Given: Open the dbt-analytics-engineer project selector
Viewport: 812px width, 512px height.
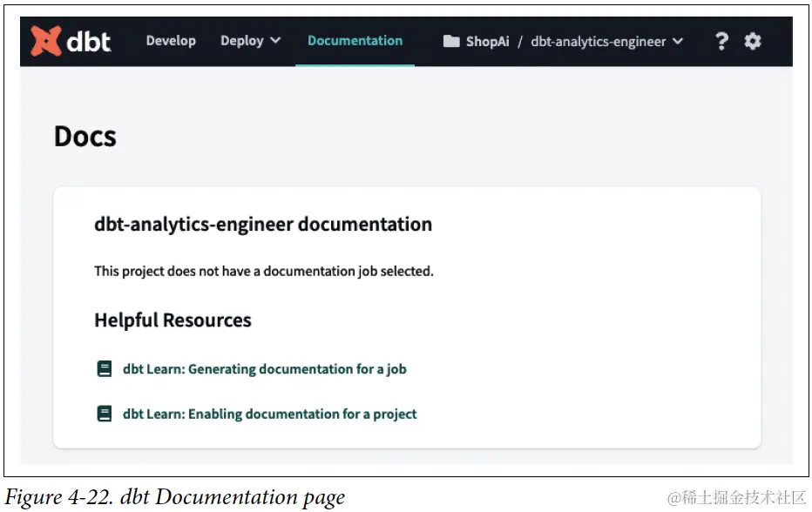Looking at the screenshot, I should pyautogui.click(x=607, y=42).
